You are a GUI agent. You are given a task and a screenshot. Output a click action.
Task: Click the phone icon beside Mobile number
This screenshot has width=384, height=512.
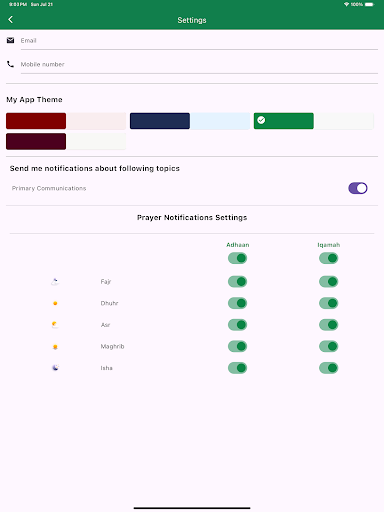pyautogui.click(x=10, y=64)
